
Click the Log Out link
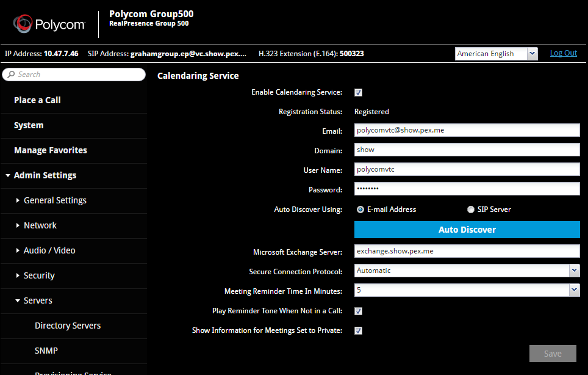563,53
